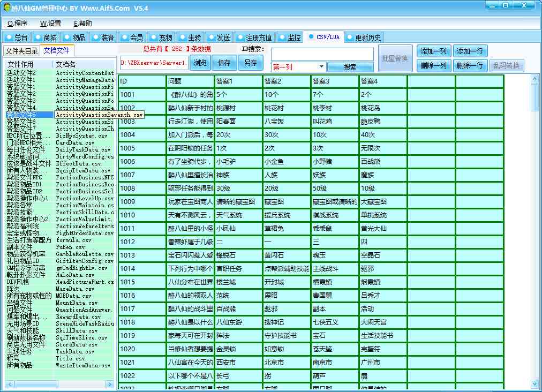
Task: Click the app logo in the title bar
Action: 7,8
